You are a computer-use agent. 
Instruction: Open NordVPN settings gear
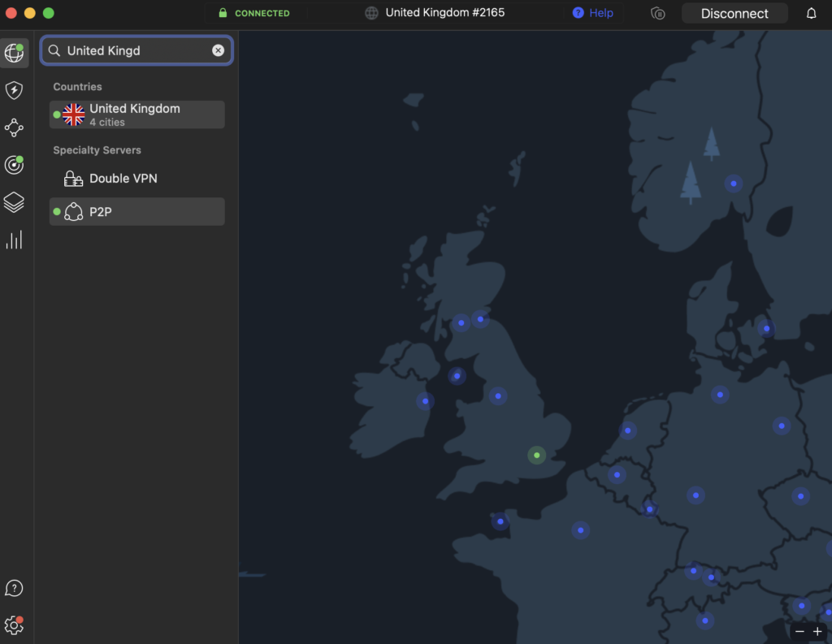tap(14, 625)
